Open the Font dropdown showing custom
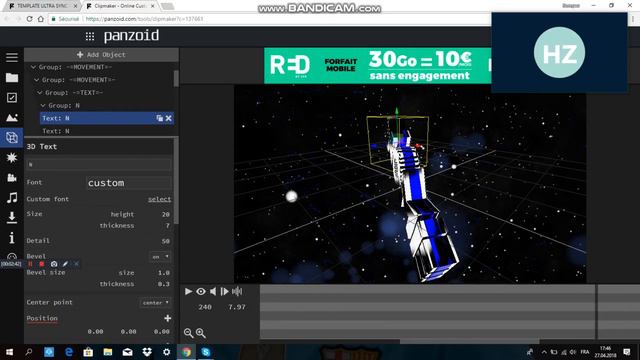Viewport: 640px width, 360px height. coord(129,183)
